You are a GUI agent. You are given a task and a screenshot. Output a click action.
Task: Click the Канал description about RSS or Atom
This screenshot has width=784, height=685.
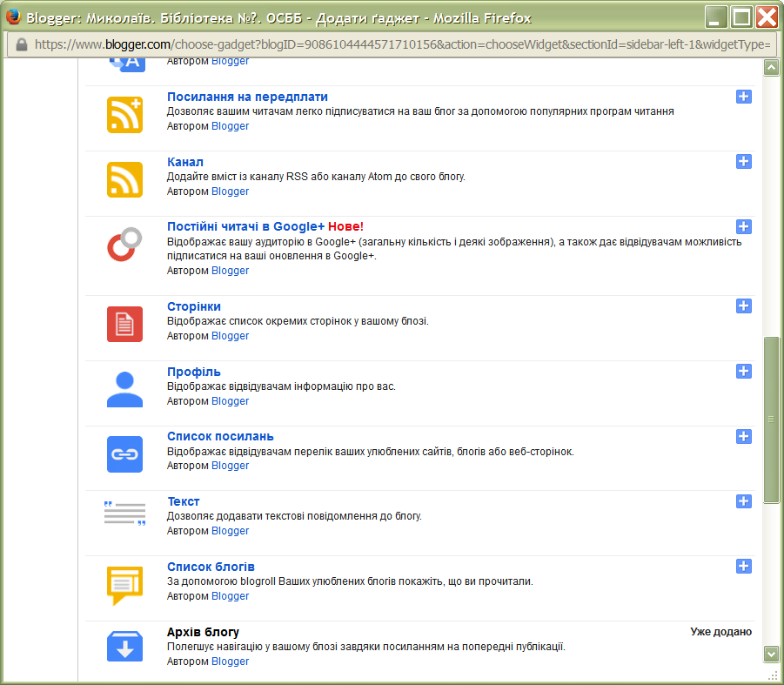click(x=316, y=177)
